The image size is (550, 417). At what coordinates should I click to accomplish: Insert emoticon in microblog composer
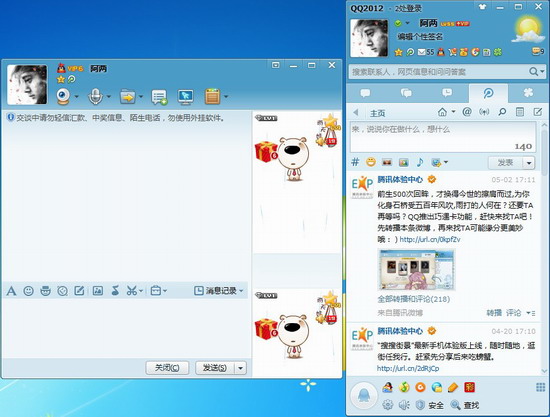tap(371, 162)
